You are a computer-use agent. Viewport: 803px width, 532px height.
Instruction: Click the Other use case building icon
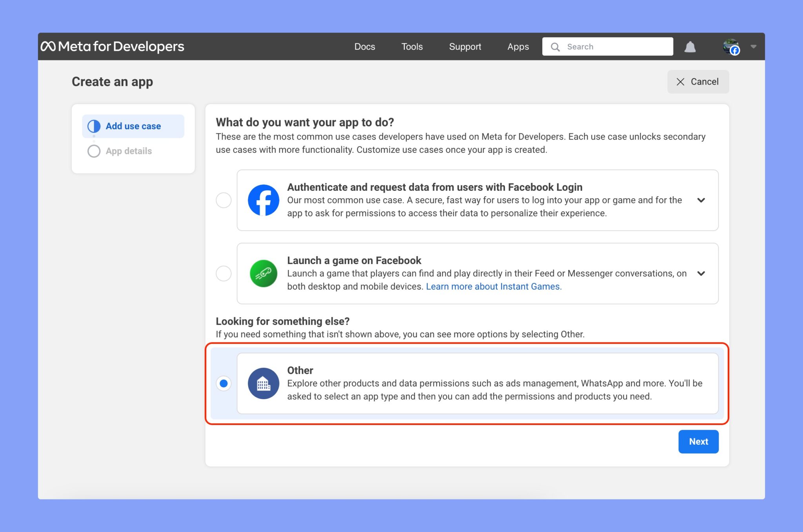[x=263, y=383]
